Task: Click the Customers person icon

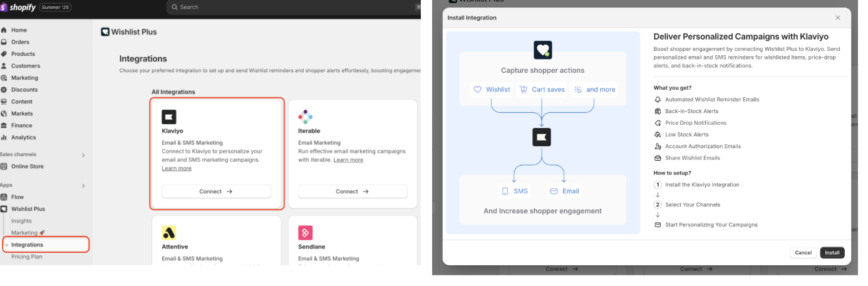Action: [4, 66]
